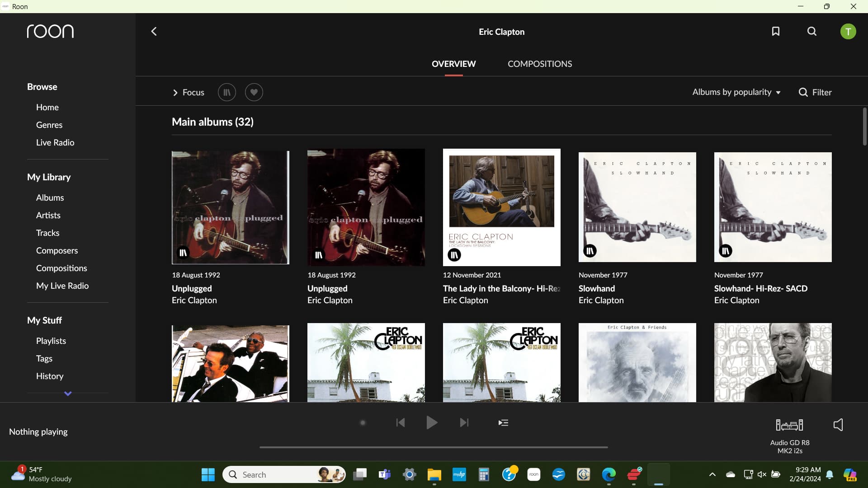The height and width of the screenshot is (488, 868).
Task: Expand sidebar with the down chevron
Action: click(68, 394)
